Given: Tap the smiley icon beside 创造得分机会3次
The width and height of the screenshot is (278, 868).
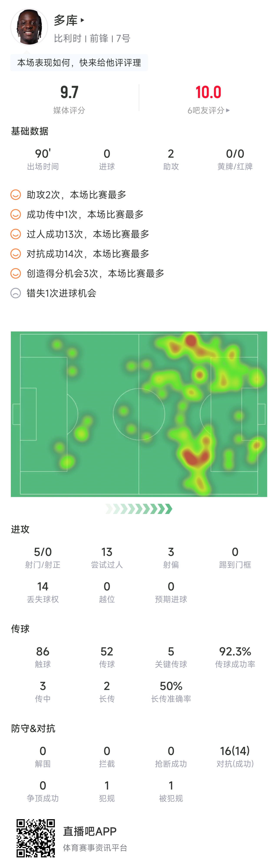Looking at the screenshot, I should pos(15,273).
